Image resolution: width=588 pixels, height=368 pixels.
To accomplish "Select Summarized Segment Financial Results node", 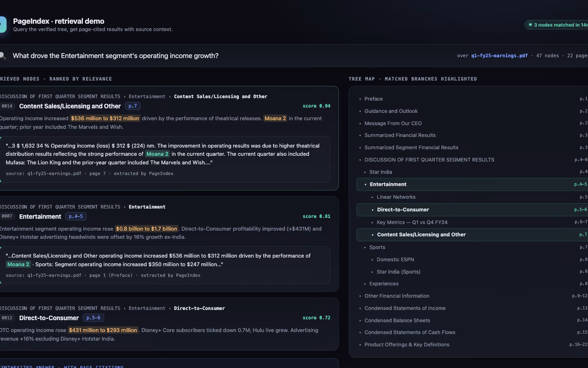I will click(411, 148).
